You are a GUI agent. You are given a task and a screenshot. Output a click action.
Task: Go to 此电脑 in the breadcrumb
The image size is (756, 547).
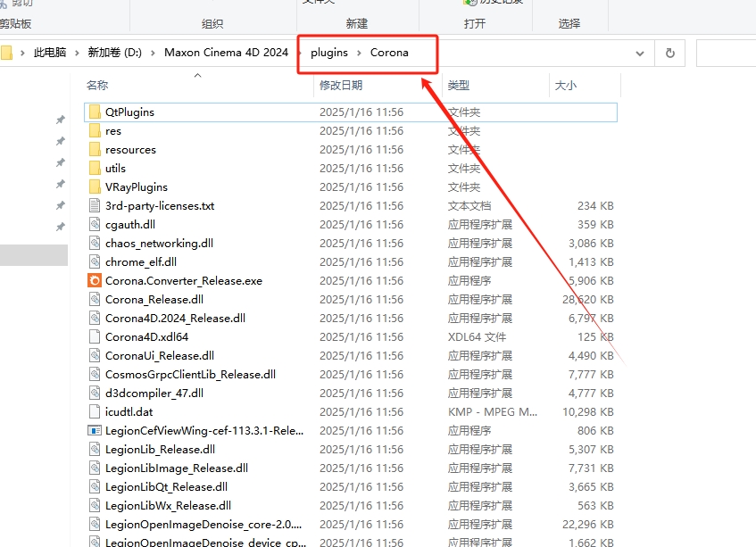50,53
